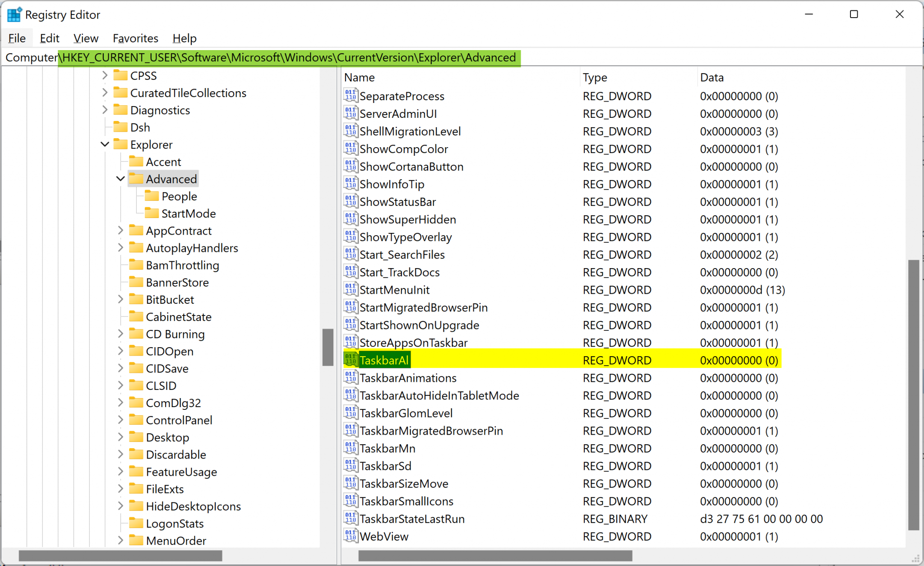Click the ShellMigrationLevel DWORD icon
The height and width of the screenshot is (566, 924).
(351, 130)
